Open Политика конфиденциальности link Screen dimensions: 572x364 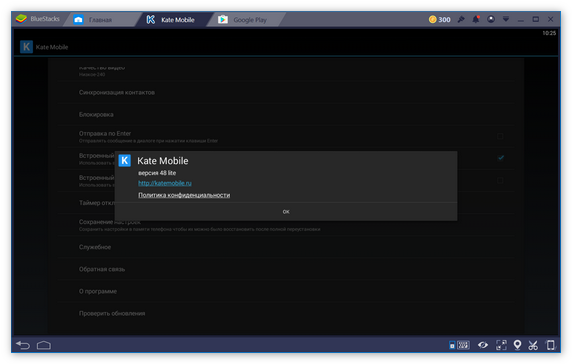click(x=184, y=195)
